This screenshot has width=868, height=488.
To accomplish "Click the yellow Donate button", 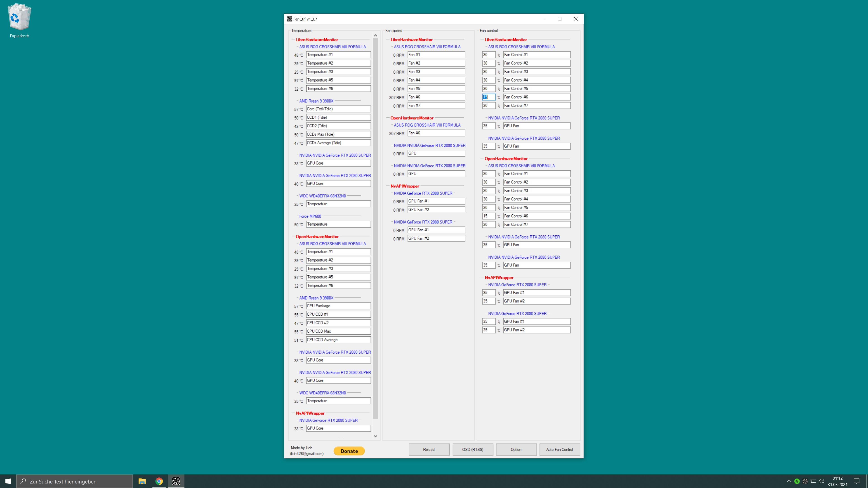I will point(349,451).
